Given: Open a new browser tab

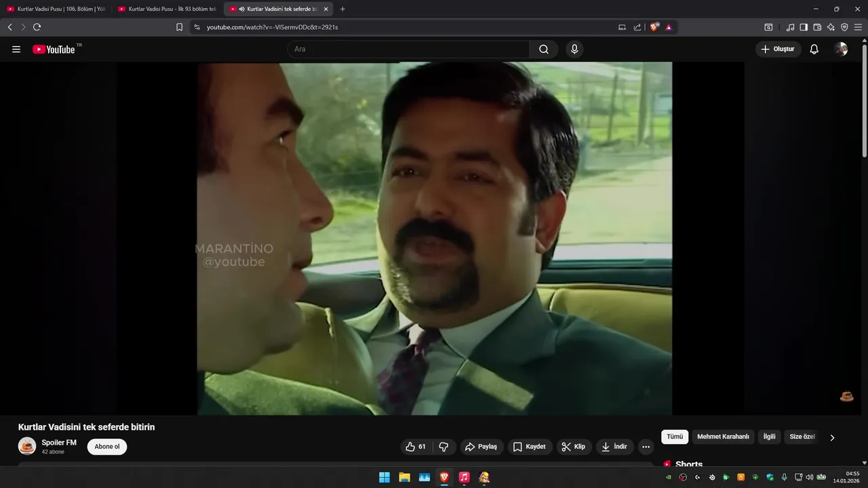Looking at the screenshot, I should point(342,9).
